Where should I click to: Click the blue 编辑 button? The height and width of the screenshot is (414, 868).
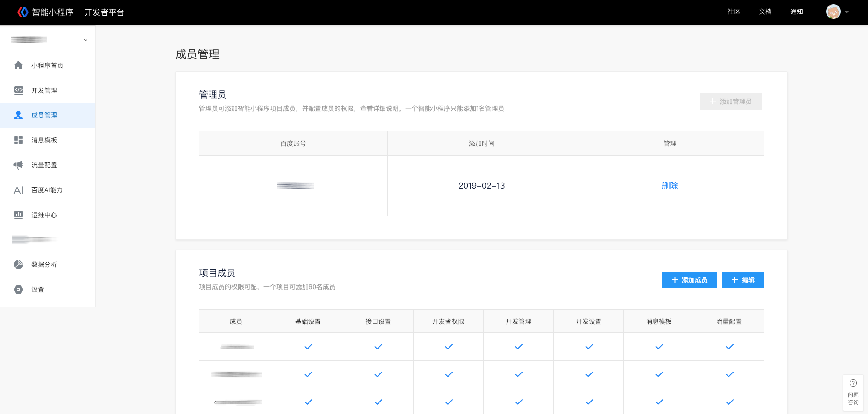pyautogui.click(x=743, y=280)
